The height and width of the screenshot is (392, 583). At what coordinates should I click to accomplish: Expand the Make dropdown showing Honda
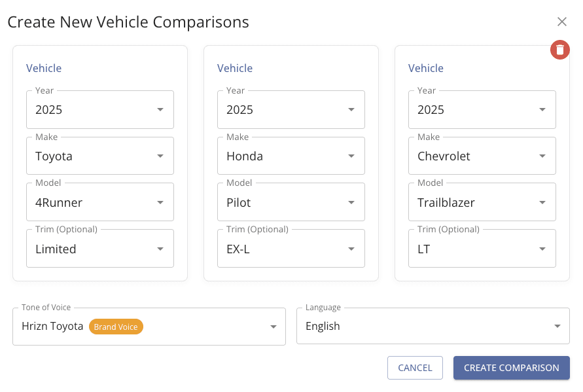pyautogui.click(x=291, y=156)
